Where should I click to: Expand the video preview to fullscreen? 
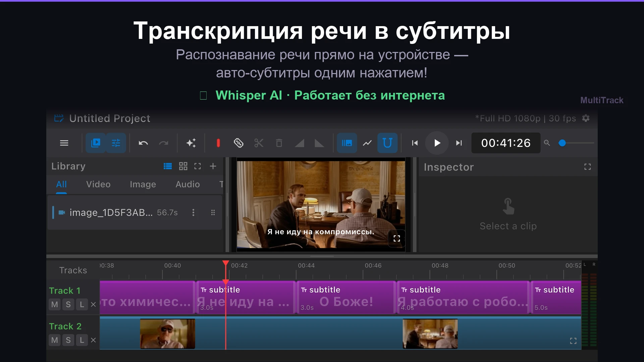(397, 238)
